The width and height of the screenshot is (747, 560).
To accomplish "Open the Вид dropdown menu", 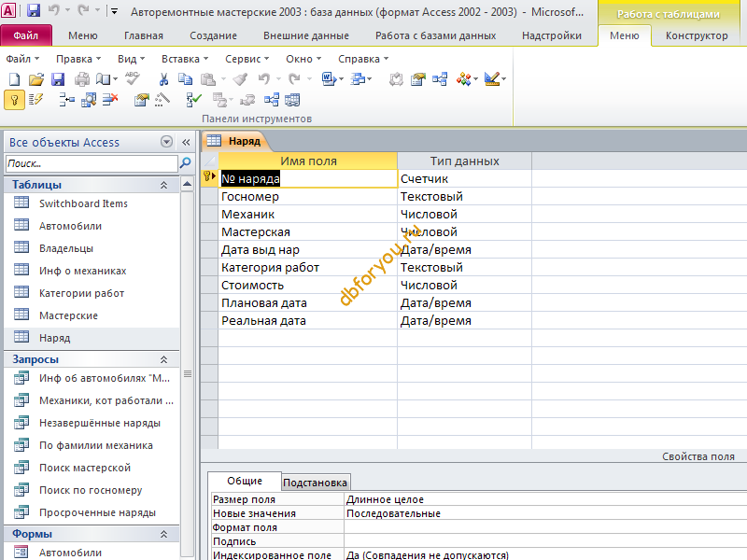I will tap(131, 59).
